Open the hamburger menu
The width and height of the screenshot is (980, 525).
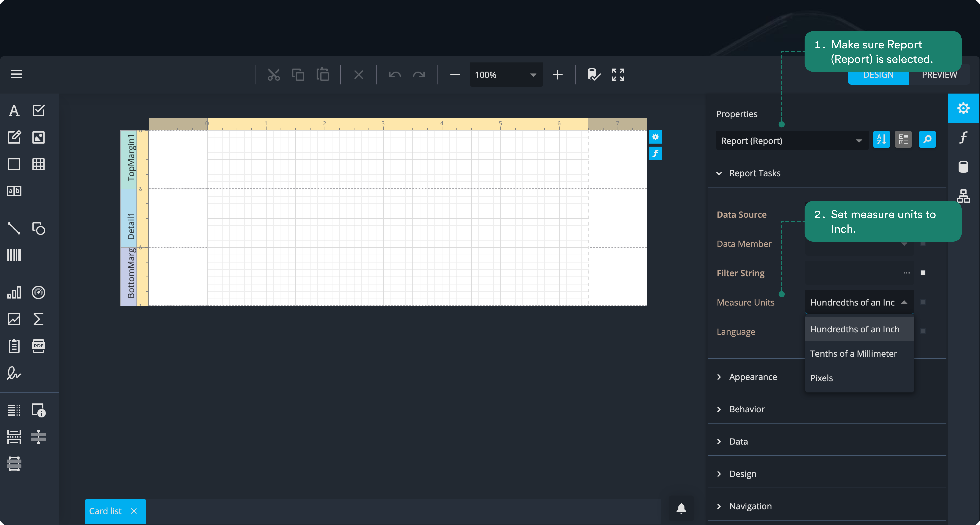coord(16,74)
